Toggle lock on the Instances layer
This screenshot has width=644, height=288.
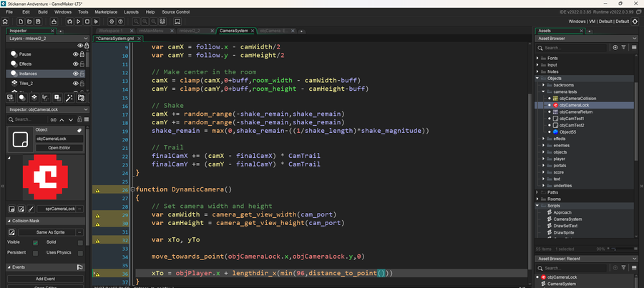click(82, 74)
